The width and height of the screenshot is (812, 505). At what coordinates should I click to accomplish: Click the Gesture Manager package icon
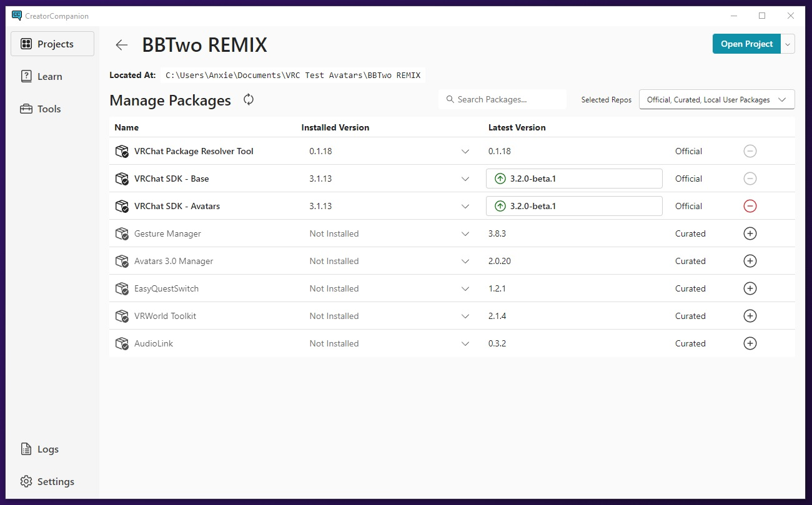point(122,233)
